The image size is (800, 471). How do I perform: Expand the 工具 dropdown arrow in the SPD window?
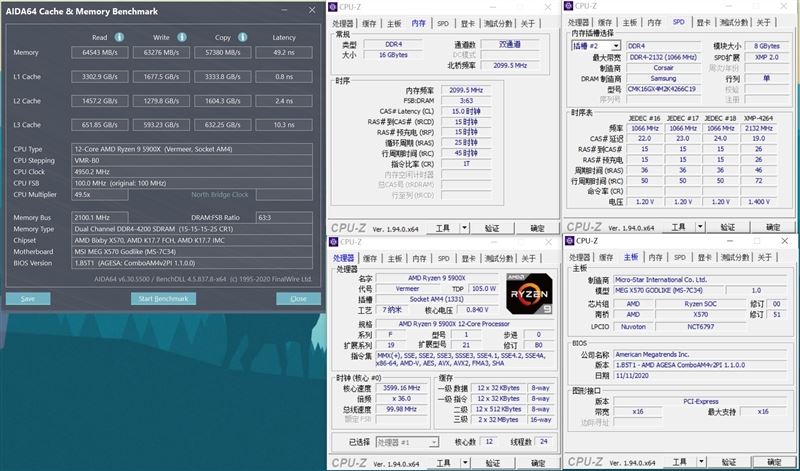[x=700, y=227]
